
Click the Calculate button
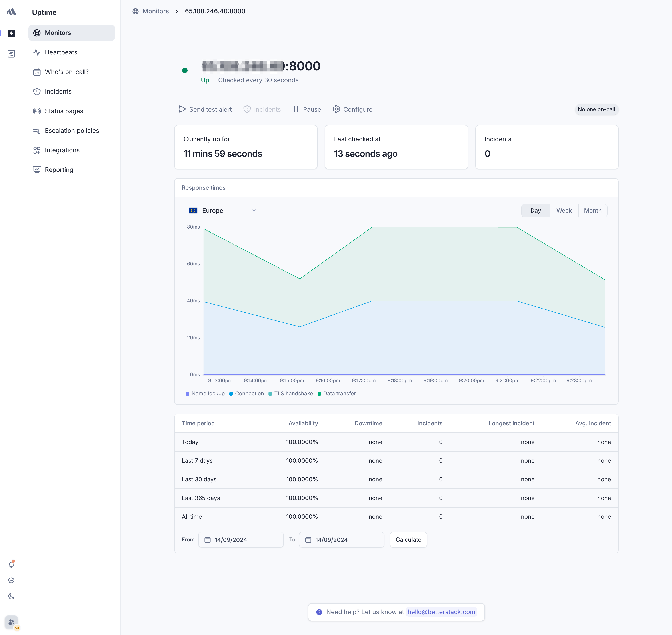click(x=408, y=540)
